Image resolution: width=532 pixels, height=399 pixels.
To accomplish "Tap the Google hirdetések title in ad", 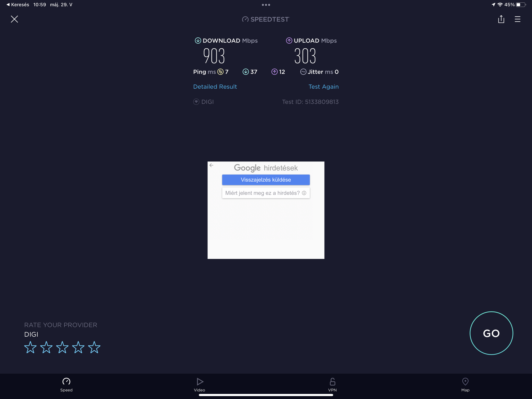I will [266, 168].
